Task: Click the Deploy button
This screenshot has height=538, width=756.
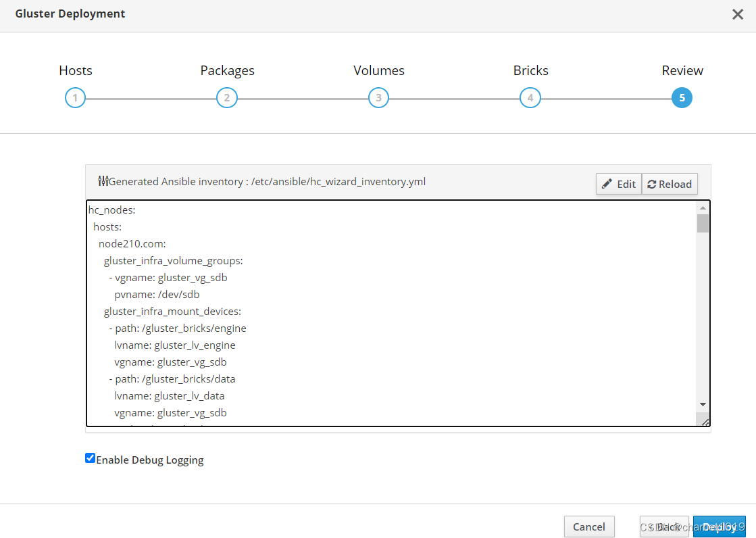Action: [720, 527]
